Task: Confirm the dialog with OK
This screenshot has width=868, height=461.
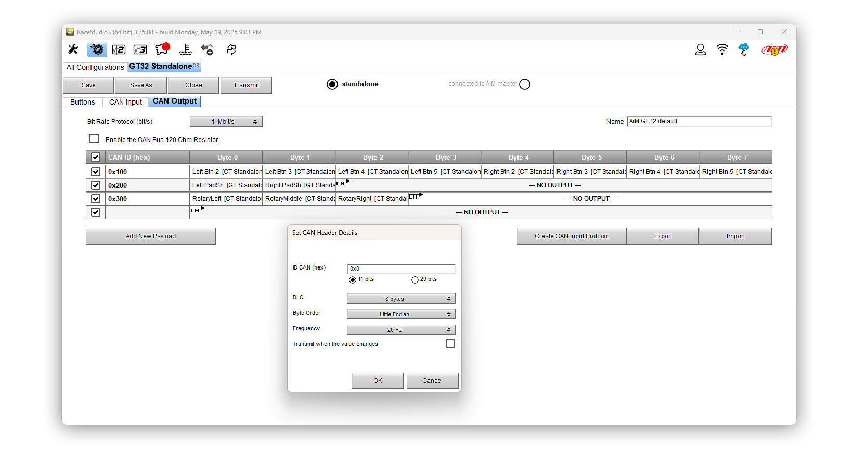Action: coord(378,381)
